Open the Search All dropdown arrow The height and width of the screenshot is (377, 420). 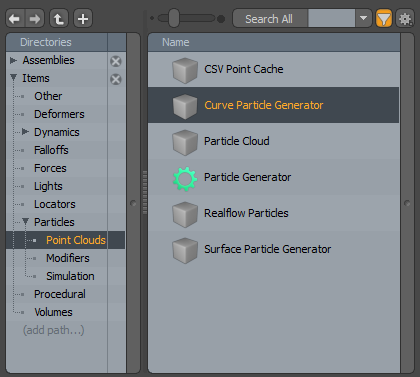pyautogui.click(x=363, y=18)
